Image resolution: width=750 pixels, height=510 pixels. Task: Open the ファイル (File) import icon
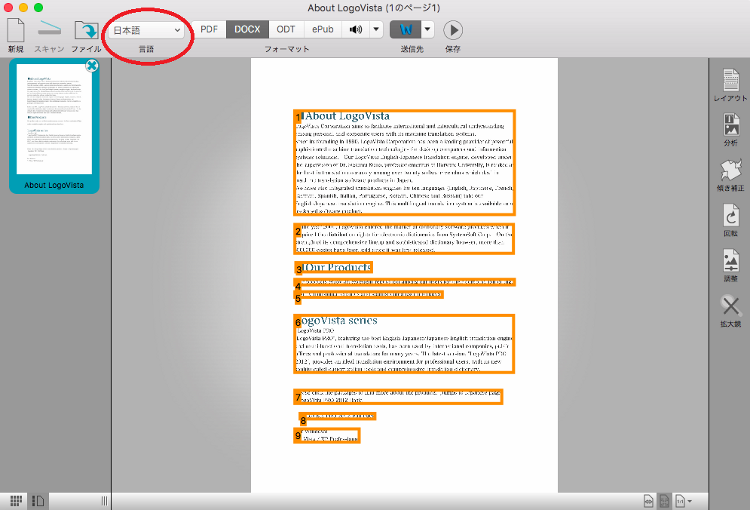[x=87, y=30]
